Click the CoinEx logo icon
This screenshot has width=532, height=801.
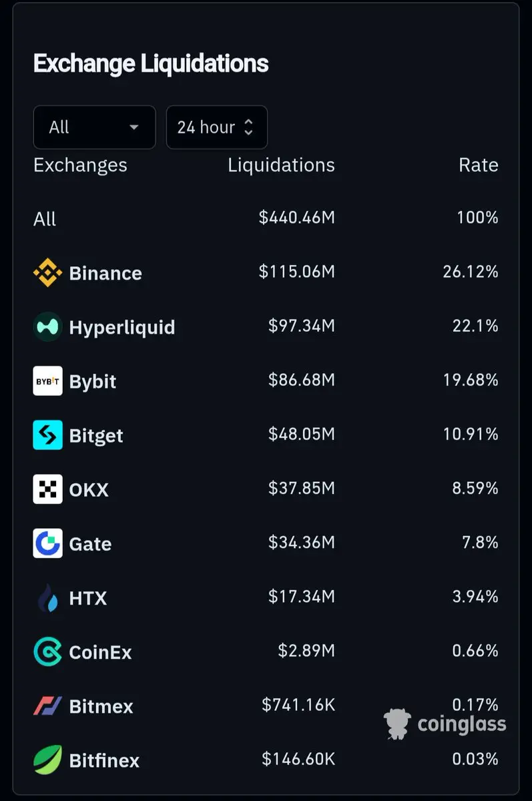click(47, 652)
